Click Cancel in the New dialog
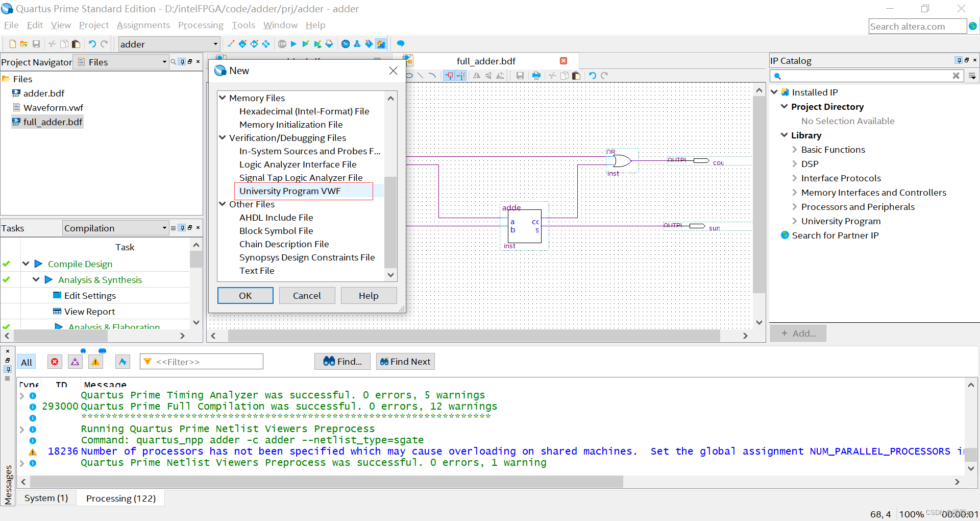980x521 pixels. [x=307, y=295]
